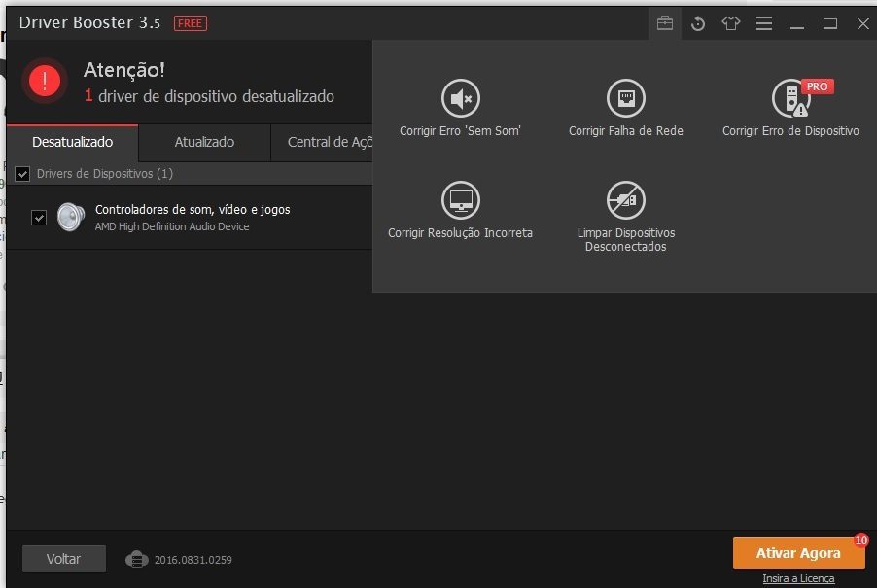
Task: Click the speaker icon for AMD audio device
Action: [x=71, y=218]
